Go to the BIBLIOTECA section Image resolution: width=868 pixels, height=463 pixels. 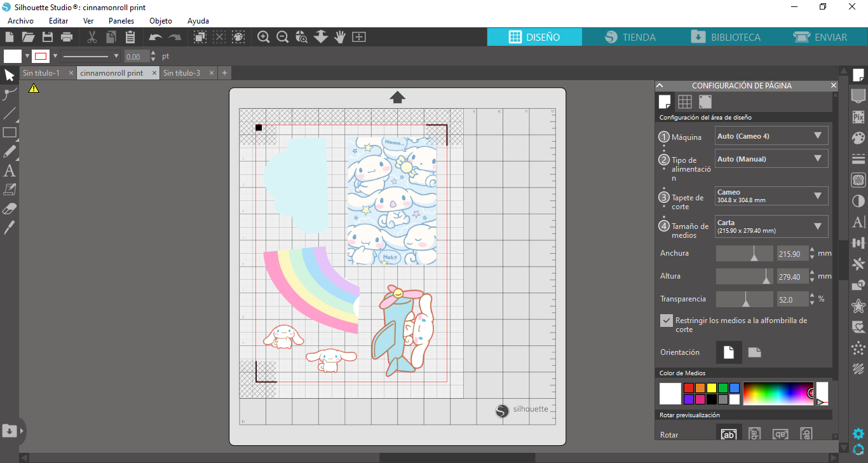click(x=725, y=37)
